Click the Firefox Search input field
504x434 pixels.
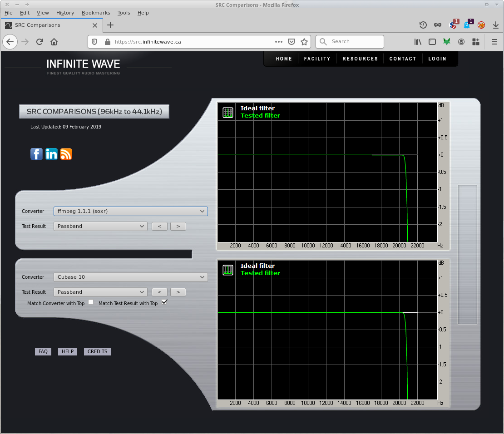[x=355, y=42]
